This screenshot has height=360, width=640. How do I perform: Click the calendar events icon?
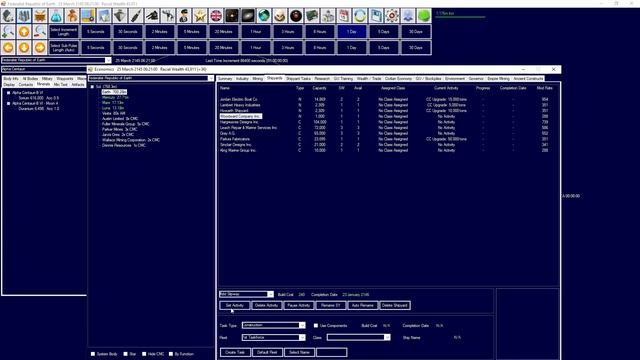pos(344,16)
